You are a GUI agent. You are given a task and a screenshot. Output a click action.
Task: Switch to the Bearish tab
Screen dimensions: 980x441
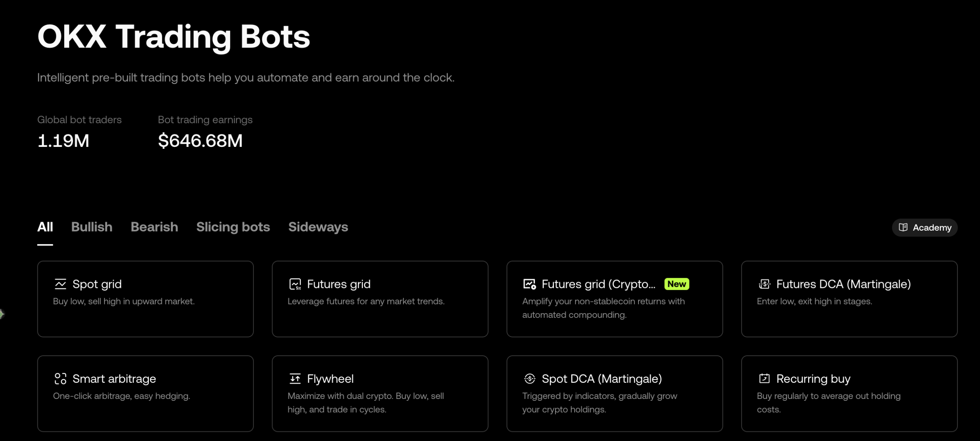click(x=154, y=227)
